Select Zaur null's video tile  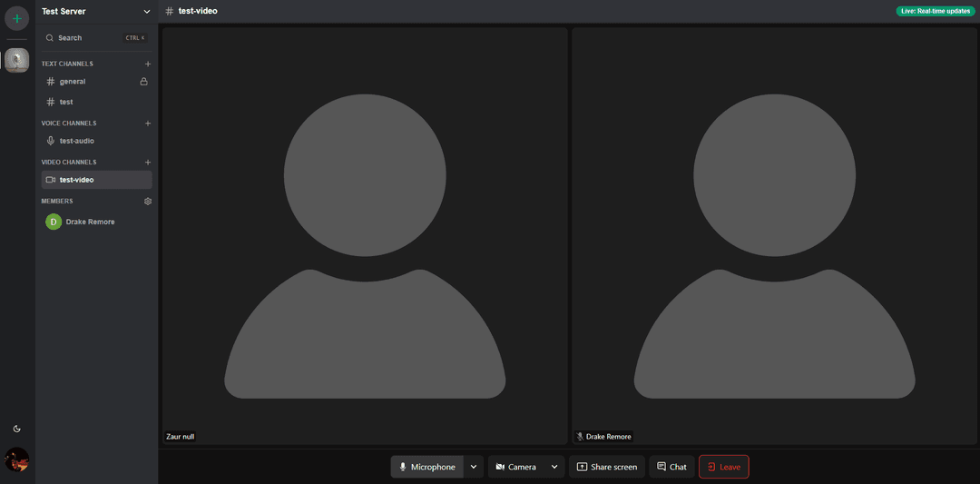(x=365, y=236)
